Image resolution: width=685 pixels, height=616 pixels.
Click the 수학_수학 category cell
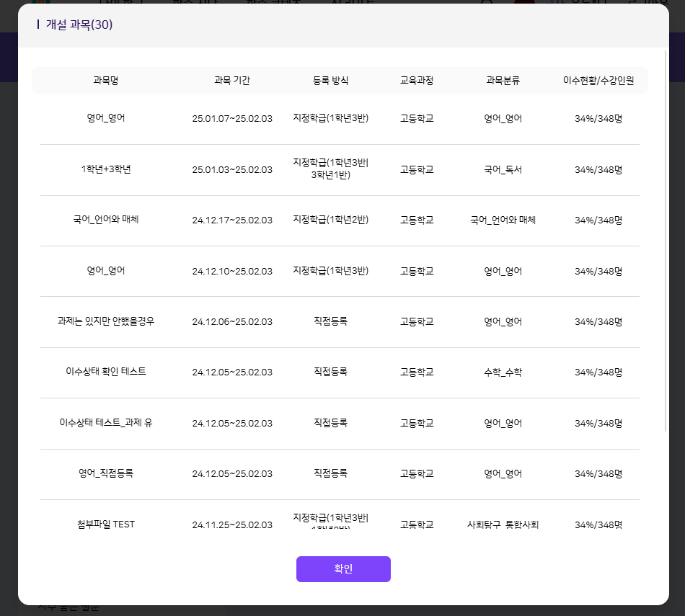click(503, 372)
